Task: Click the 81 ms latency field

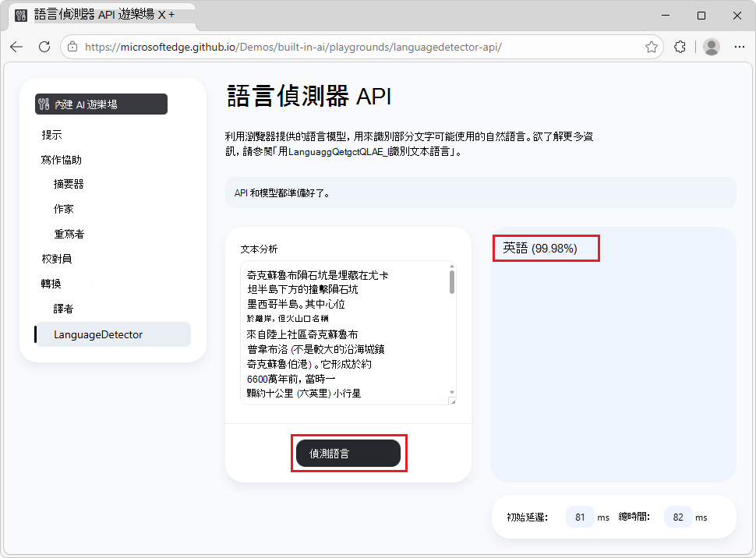Action: (x=580, y=517)
